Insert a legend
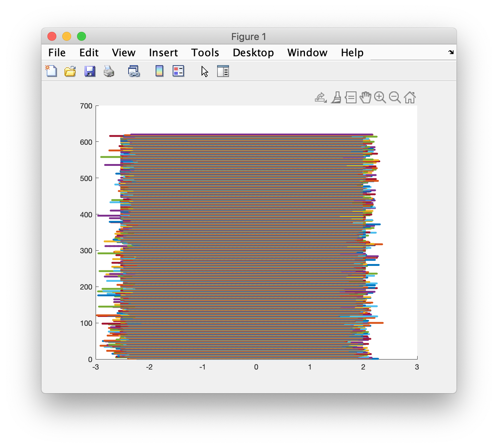 pos(178,71)
